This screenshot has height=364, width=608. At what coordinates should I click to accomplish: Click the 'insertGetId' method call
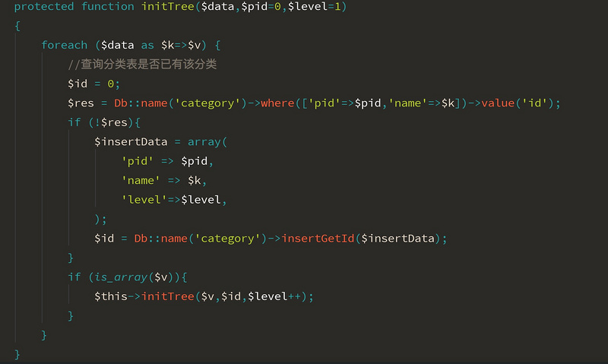click(x=318, y=239)
